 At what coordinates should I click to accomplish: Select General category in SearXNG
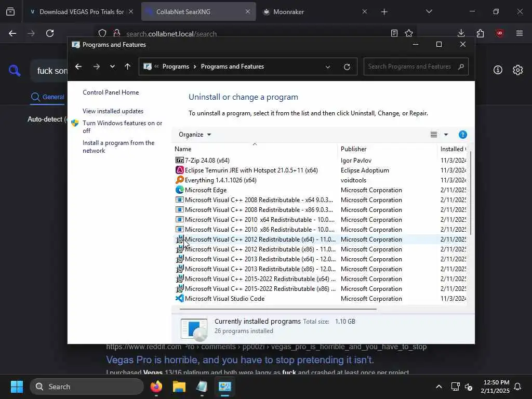pyautogui.click(x=47, y=97)
